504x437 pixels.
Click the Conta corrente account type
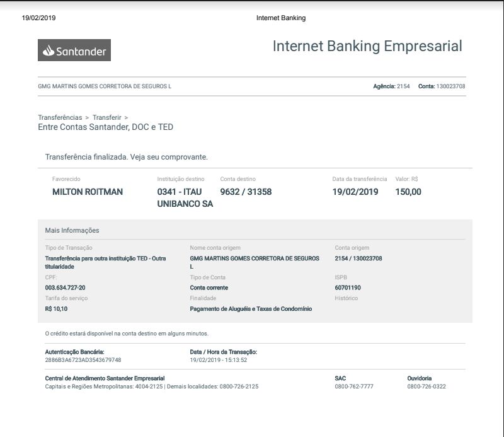[209, 288]
